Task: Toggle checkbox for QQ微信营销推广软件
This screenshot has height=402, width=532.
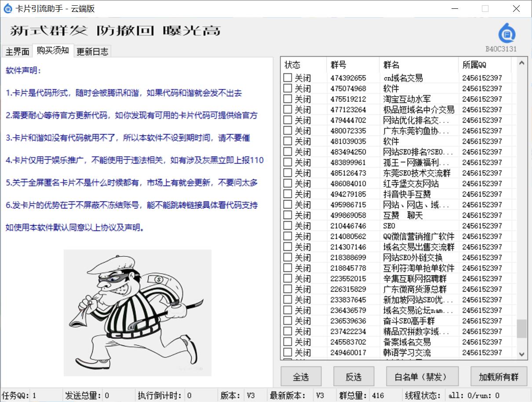Action: point(288,236)
